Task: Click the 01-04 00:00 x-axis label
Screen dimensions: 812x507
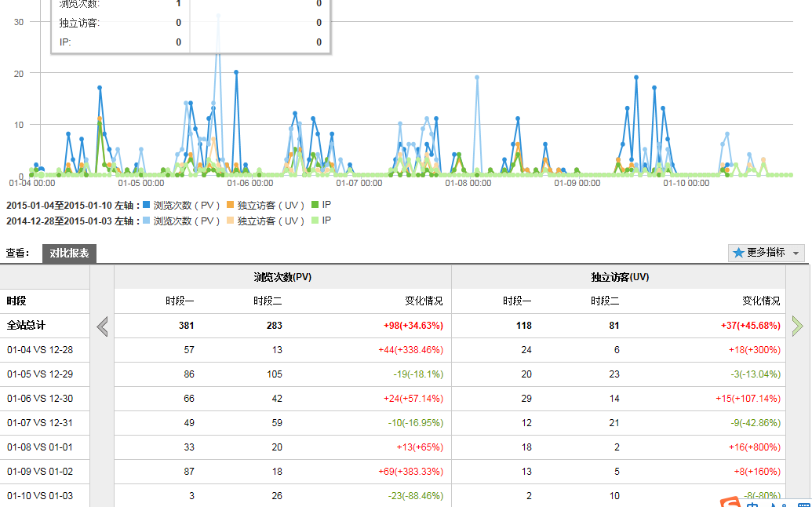Action: click(32, 184)
